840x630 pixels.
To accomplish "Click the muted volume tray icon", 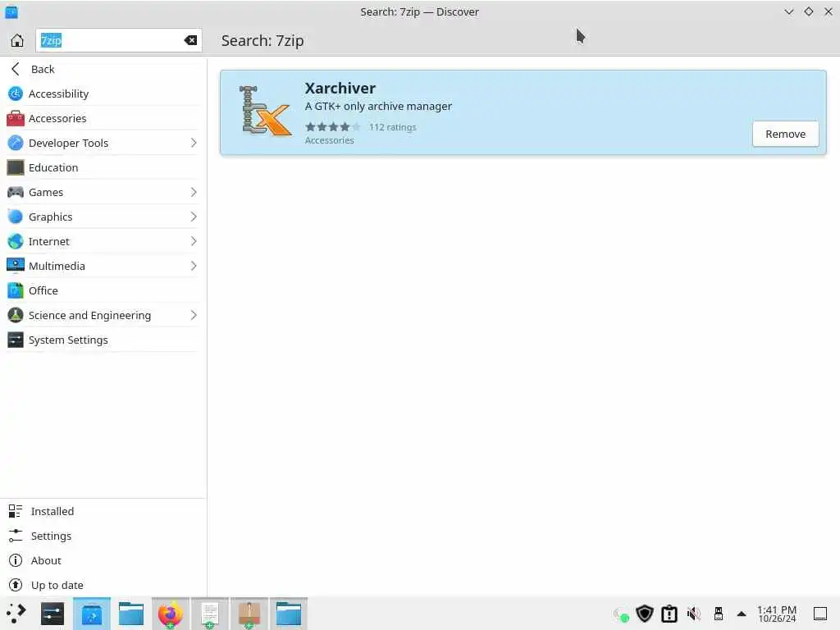I will [694, 614].
